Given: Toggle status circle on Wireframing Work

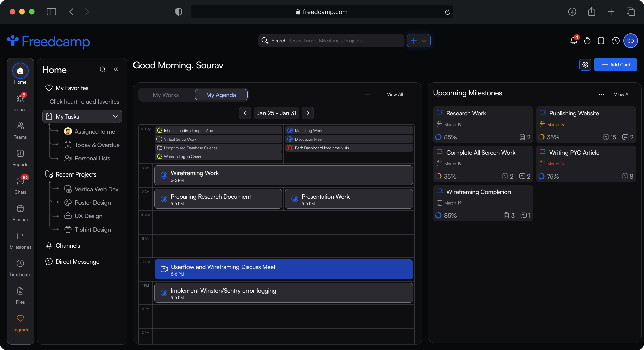Looking at the screenshot, I should 164,175.
